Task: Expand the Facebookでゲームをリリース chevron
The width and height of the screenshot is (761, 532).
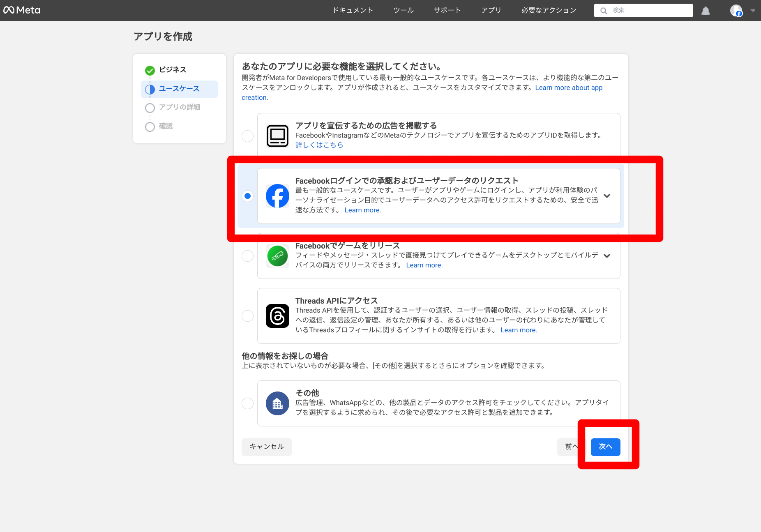Action: click(x=607, y=256)
